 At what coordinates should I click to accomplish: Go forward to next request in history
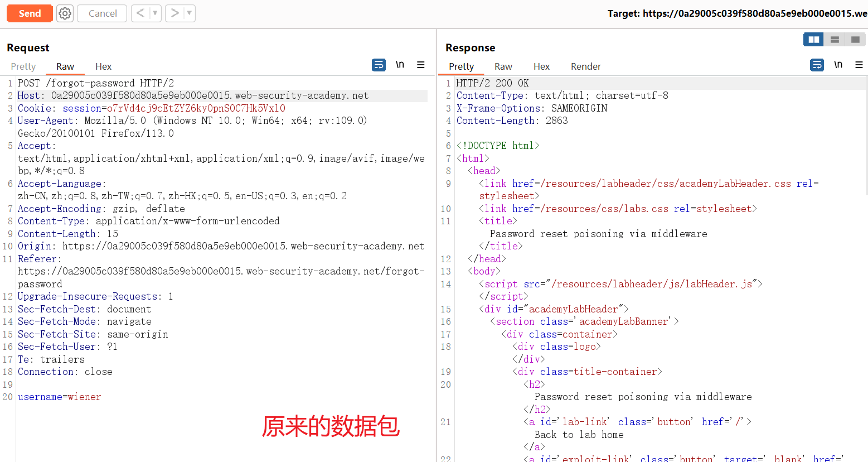pos(174,13)
